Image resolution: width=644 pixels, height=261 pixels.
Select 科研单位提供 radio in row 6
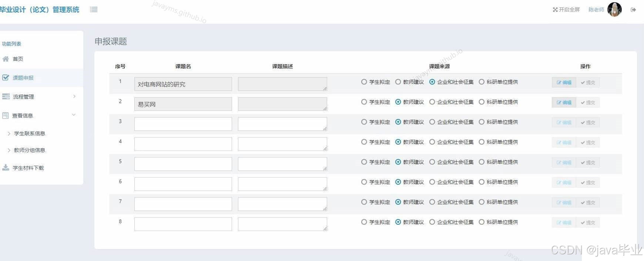pos(482,182)
